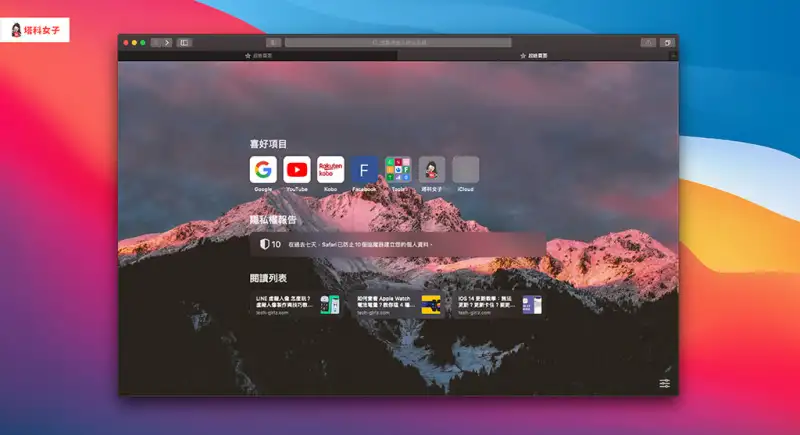Go back with the back arrow
800x435 pixels.
[156, 43]
